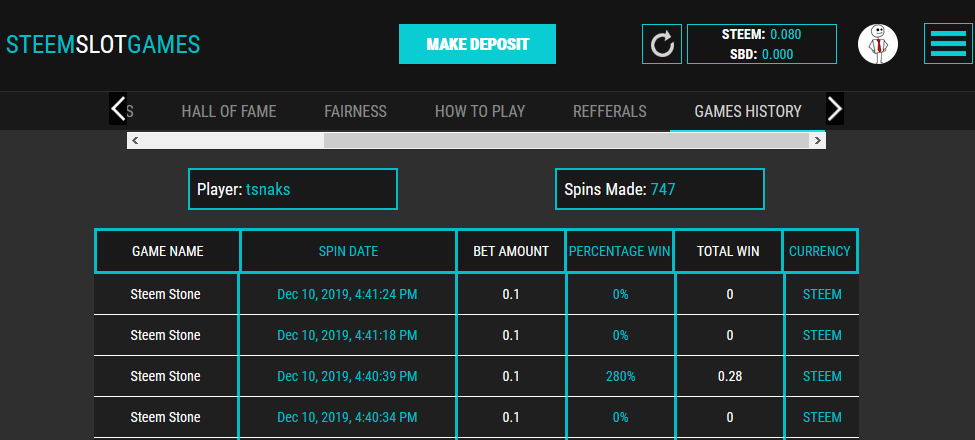The image size is (975, 440).
Task: Click the user avatar icon
Action: [x=877, y=44]
